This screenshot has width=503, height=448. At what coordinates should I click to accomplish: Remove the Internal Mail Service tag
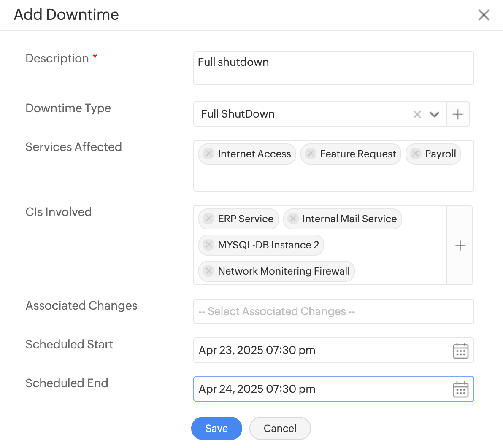293,219
